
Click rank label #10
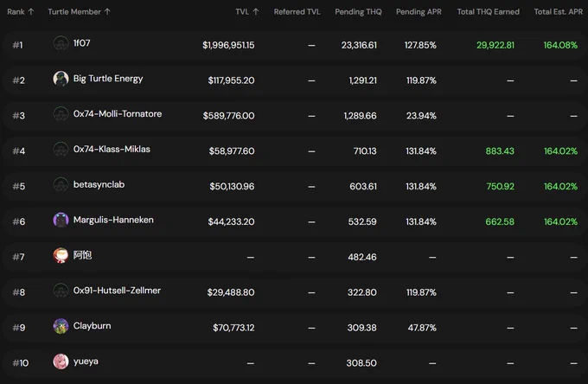pyautogui.click(x=21, y=363)
